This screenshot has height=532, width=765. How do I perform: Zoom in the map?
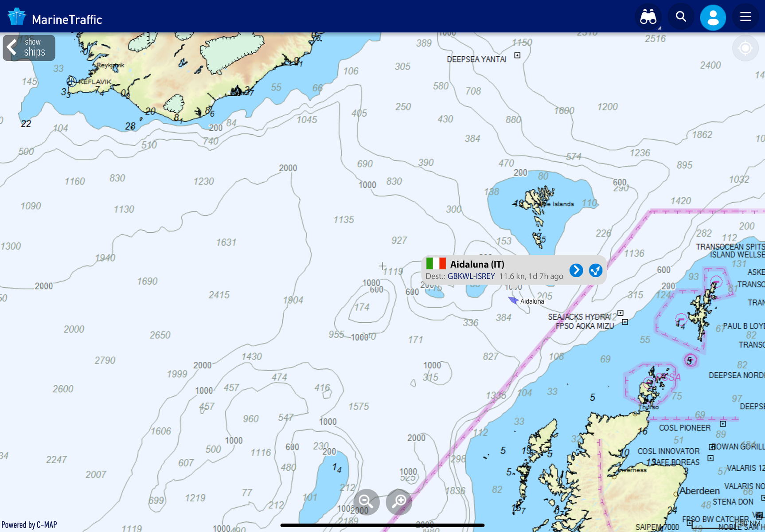tap(399, 501)
